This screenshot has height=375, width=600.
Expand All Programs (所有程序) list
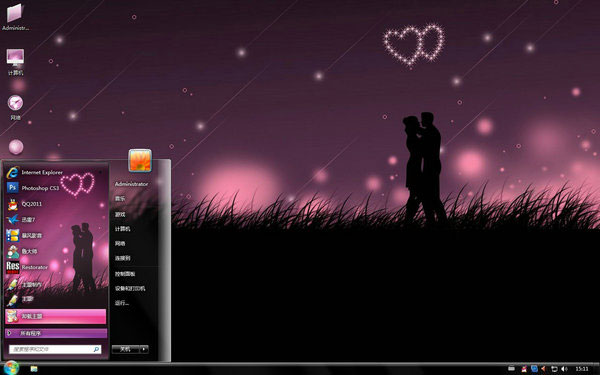coord(56,333)
